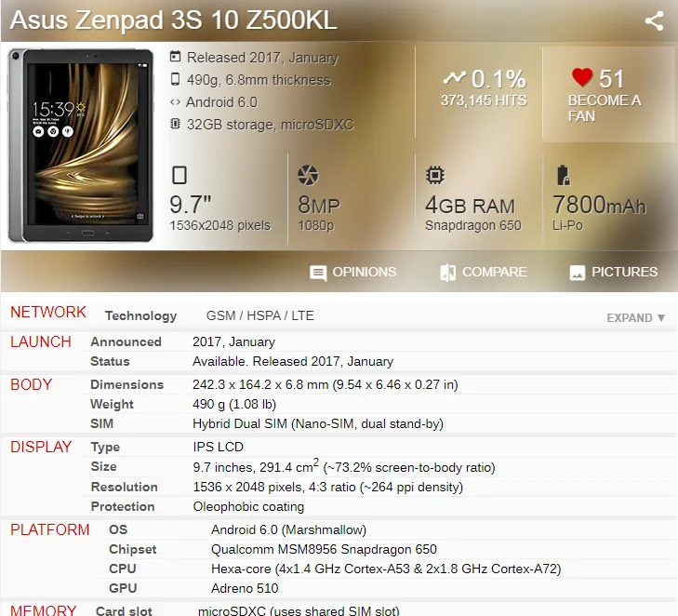Click the camera shutter icon
The width and height of the screenshot is (678, 616).
(x=308, y=175)
